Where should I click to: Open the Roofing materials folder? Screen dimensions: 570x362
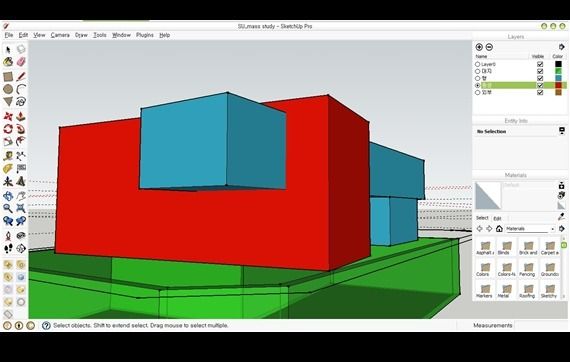click(527, 291)
